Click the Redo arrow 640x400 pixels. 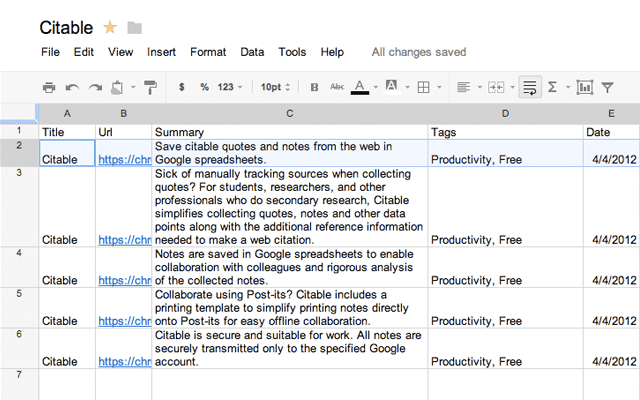click(x=95, y=87)
